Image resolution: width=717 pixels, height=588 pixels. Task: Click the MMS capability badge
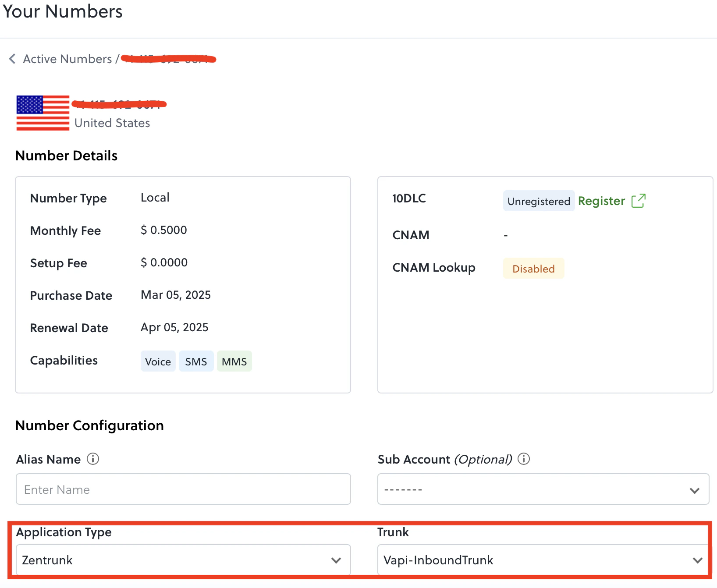tap(234, 361)
